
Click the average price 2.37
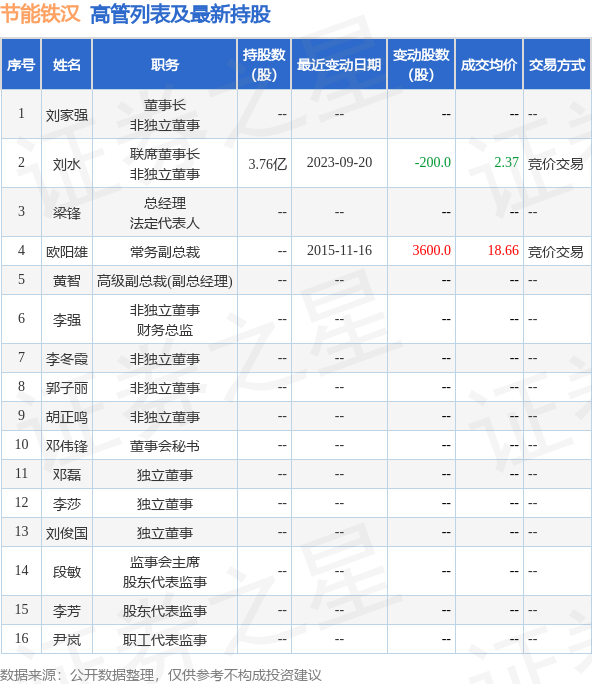(x=506, y=162)
